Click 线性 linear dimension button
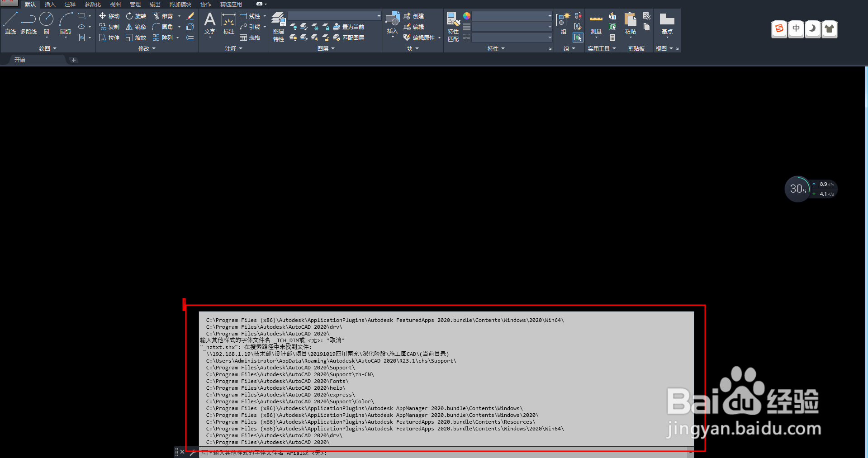This screenshot has width=868, height=458. pyautogui.click(x=250, y=16)
